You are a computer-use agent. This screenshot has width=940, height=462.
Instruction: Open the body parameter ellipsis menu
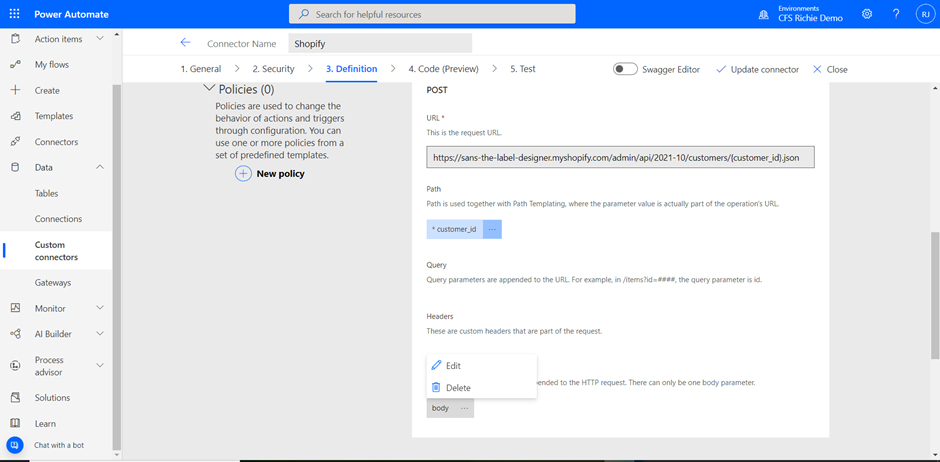(465, 408)
